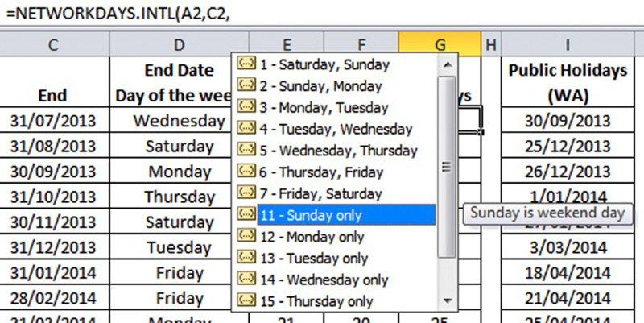Choose '2 - Sunday, Monday' from list
The height and width of the screenshot is (323, 644).
(x=320, y=86)
